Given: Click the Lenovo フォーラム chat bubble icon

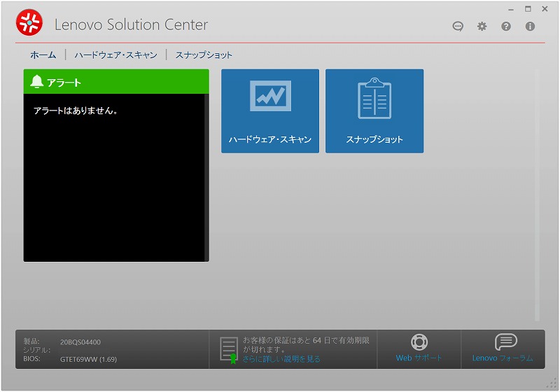Looking at the screenshot, I should [505, 342].
